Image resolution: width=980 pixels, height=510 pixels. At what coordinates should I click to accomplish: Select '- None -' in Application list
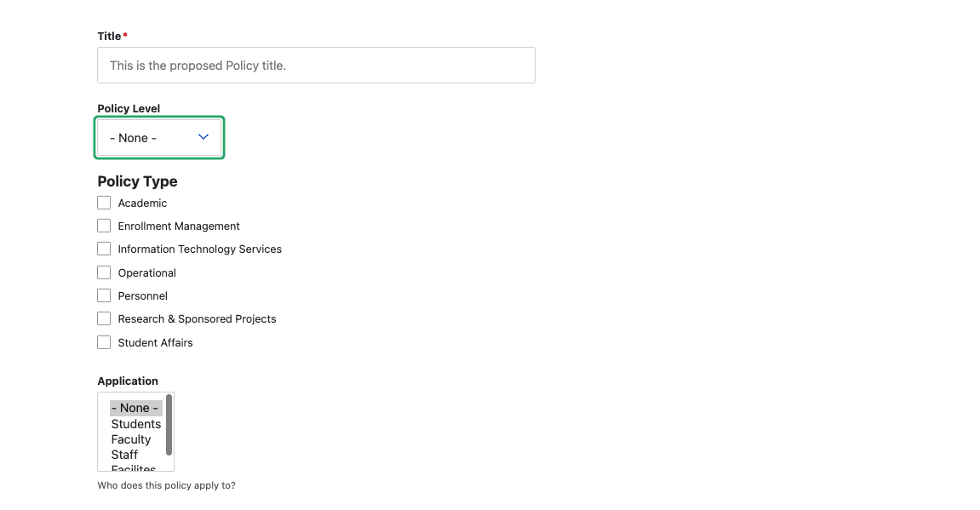(135, 408)
